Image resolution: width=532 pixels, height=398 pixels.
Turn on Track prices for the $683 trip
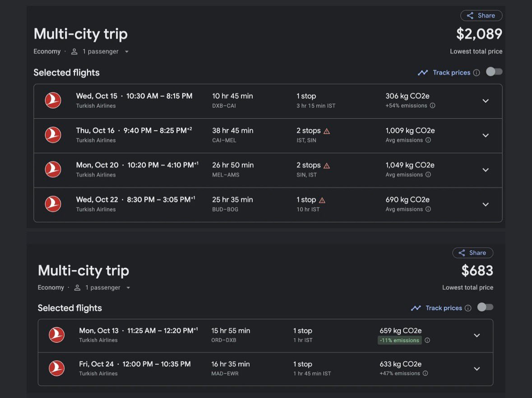[485, 307]
